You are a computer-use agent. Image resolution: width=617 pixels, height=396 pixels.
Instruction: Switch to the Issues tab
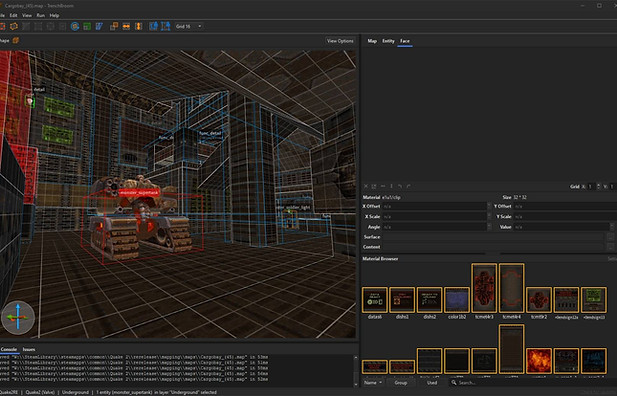point(29,349)
